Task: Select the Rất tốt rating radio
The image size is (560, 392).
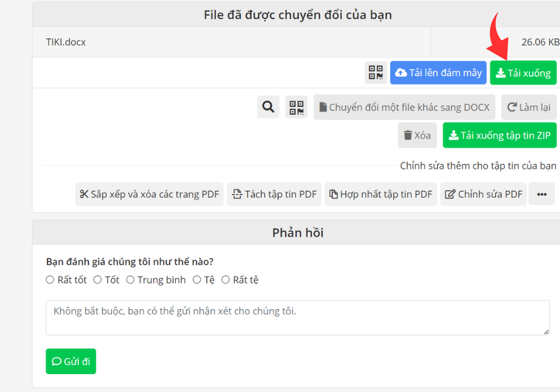Action: (50, 279)
